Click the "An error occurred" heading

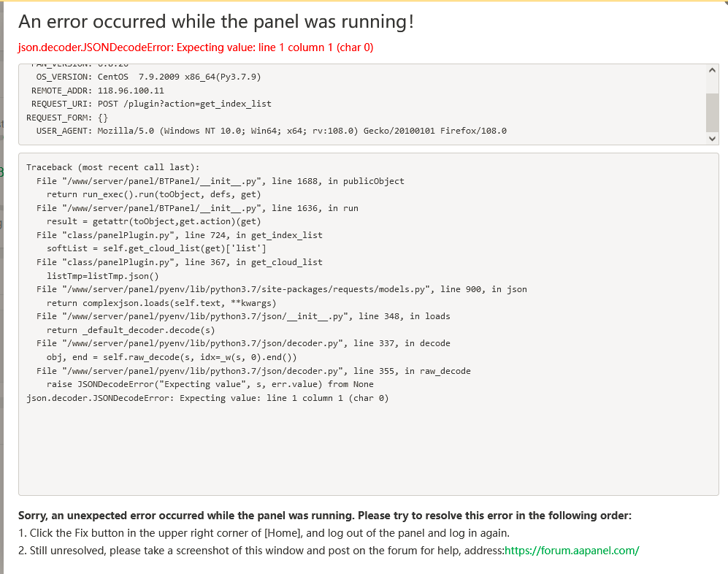coord(216,22)
